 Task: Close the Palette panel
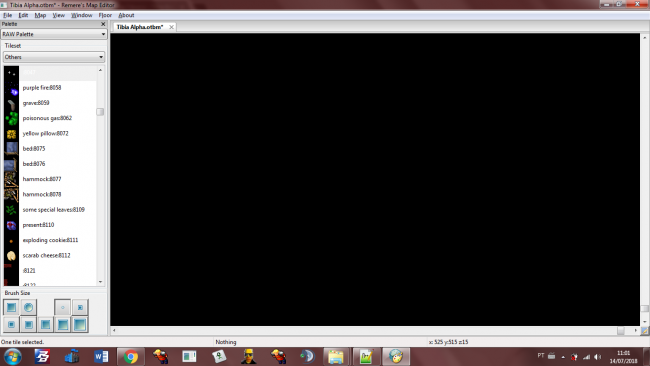coord(103,24)
